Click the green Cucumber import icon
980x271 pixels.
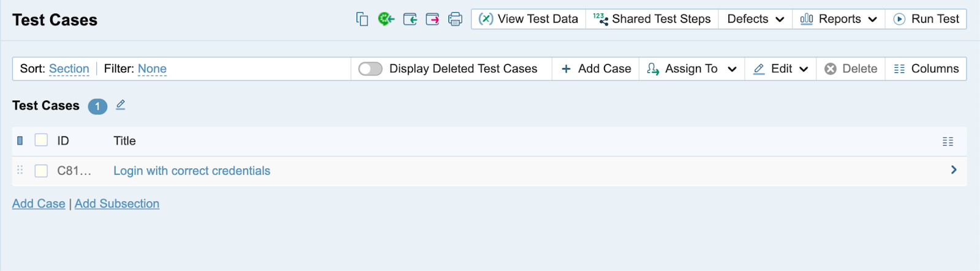point(386,19)
